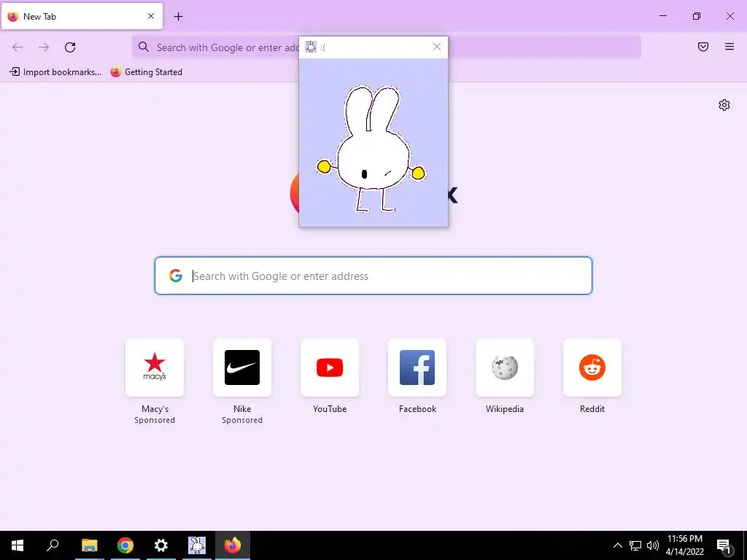This screenshot has width=747, height=560.
Task: Restore down the Firefox window
Action: click(697, 16)
